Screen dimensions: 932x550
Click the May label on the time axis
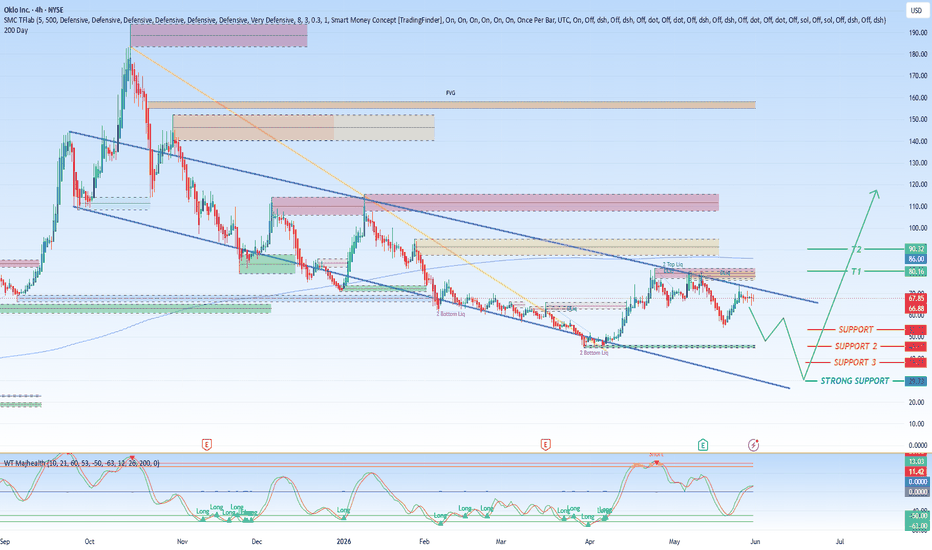point(674,542)
